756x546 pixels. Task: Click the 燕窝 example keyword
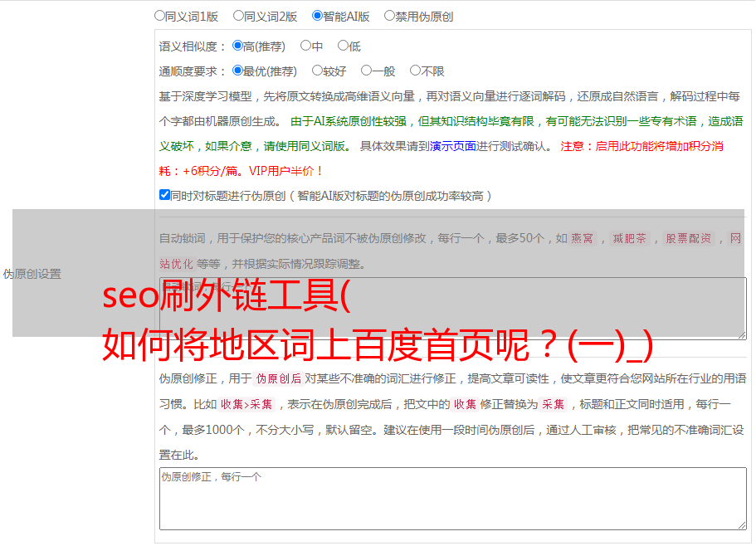pos(583,238)
